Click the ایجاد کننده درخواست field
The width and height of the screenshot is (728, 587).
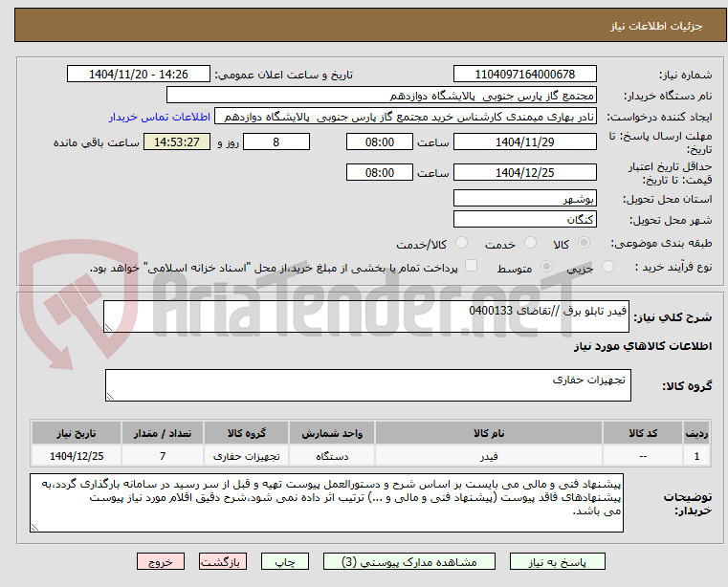tap(406, 117)
